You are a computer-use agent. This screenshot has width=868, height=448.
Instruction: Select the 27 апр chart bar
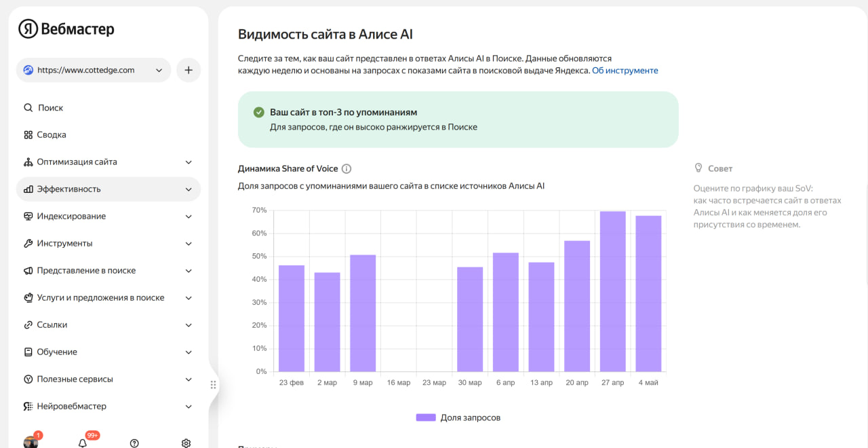pos(613,291)
